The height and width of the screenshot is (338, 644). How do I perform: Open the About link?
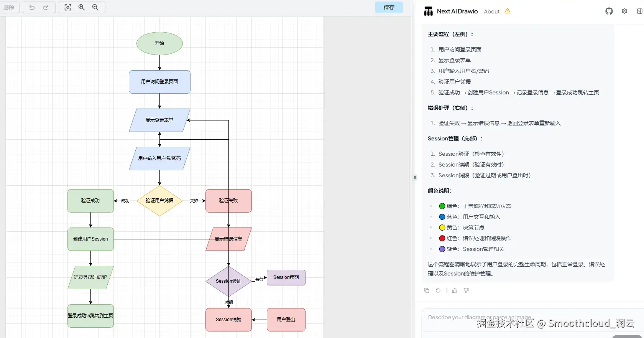tap(492, 12)
